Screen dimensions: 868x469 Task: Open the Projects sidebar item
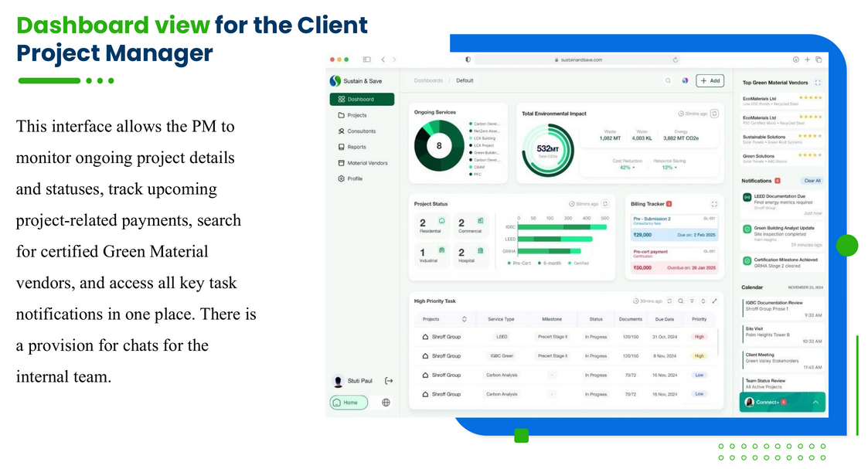357,115
